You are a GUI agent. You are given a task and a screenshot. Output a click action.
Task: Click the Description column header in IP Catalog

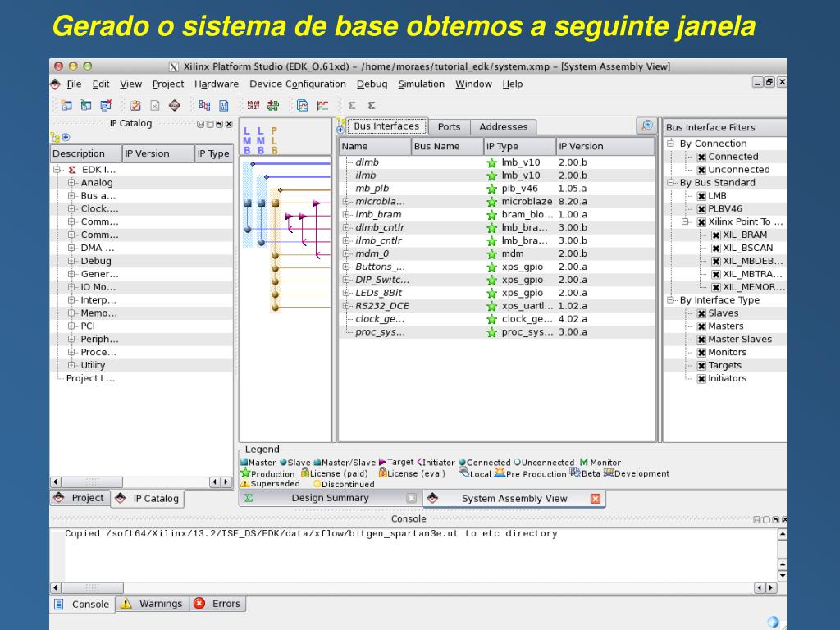pos(85,153)
